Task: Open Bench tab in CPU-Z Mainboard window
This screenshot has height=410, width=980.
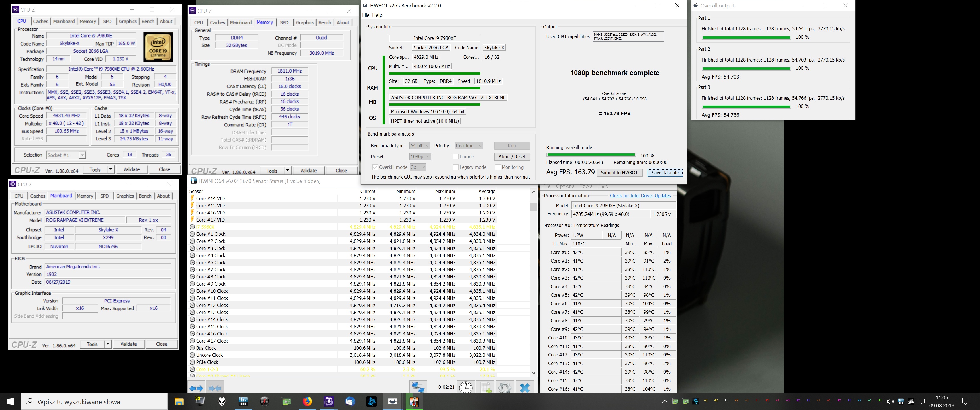Action: pyautogui.click(x=145, y=196)
